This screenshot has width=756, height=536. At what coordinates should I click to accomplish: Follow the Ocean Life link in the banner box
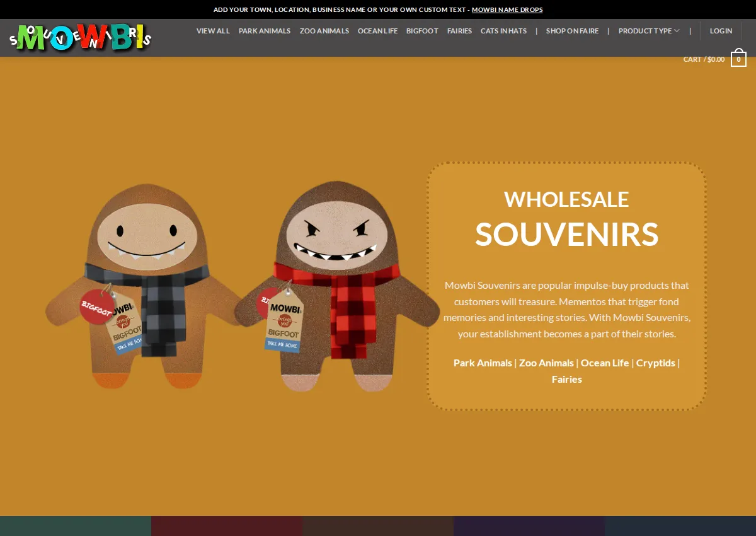click(x=605, y=363)
